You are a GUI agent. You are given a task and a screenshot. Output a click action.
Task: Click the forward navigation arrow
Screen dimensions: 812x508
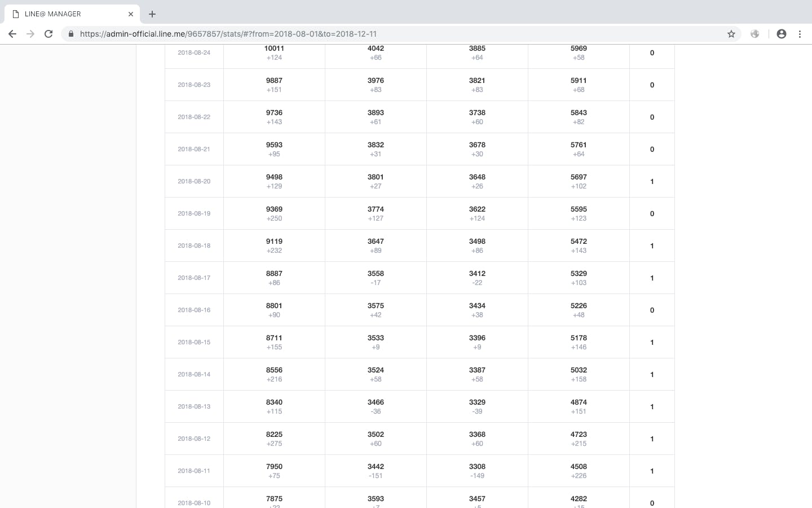pyautogui.click(x=30, y=34)
